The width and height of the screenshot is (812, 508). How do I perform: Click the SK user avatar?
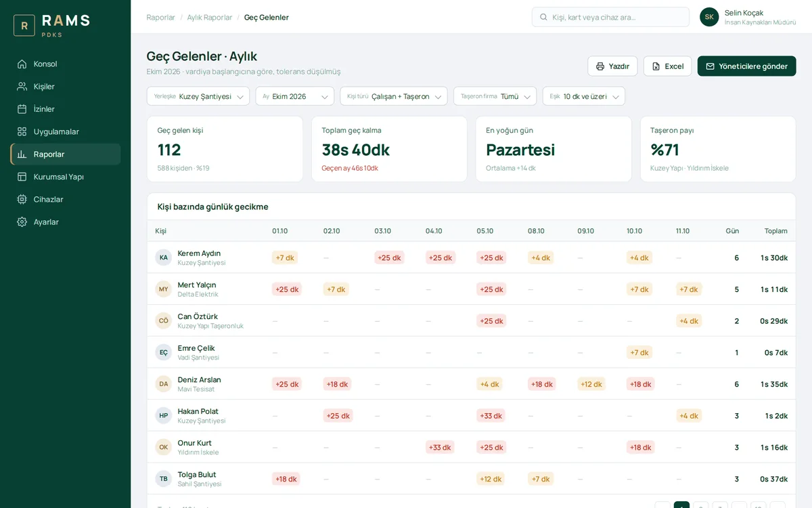pyautogui.click(x=709, y=17)
